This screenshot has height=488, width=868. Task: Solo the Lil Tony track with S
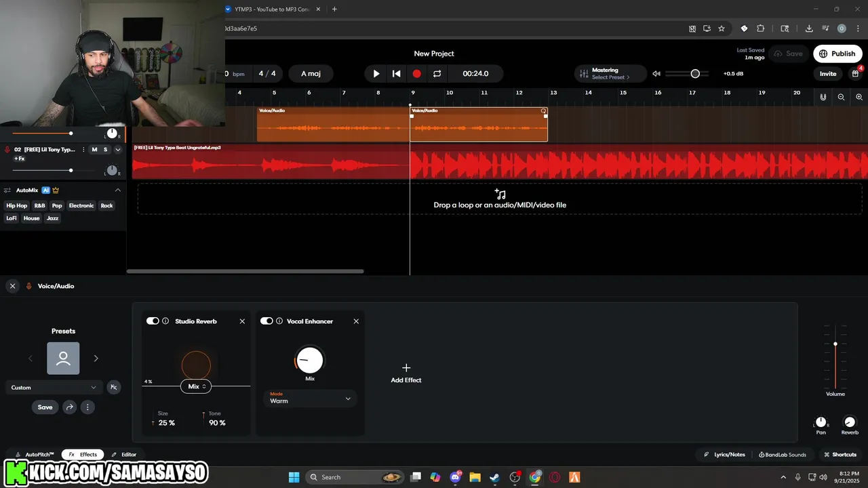point(105,149)
